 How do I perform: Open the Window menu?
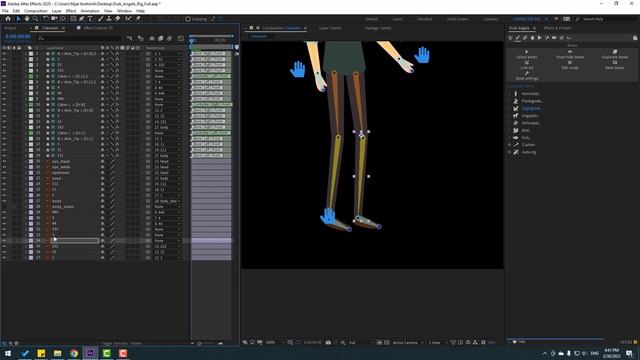pos(124,11)
